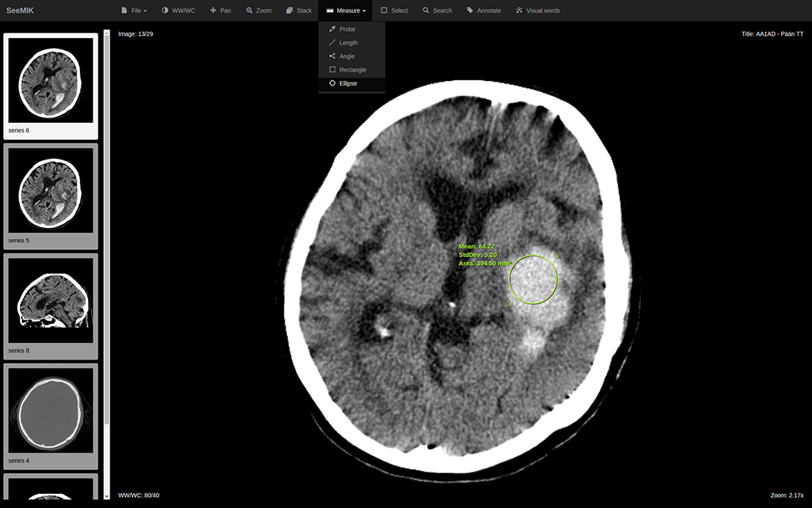Activate the Annotate tag tool

(484, 10)
